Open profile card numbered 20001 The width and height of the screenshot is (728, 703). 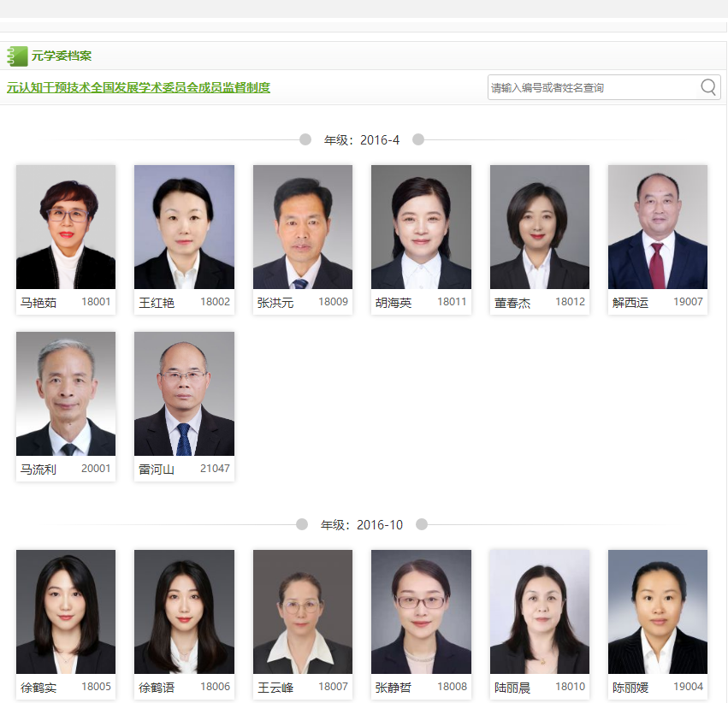pyautogui.click(x=66, y=406)
